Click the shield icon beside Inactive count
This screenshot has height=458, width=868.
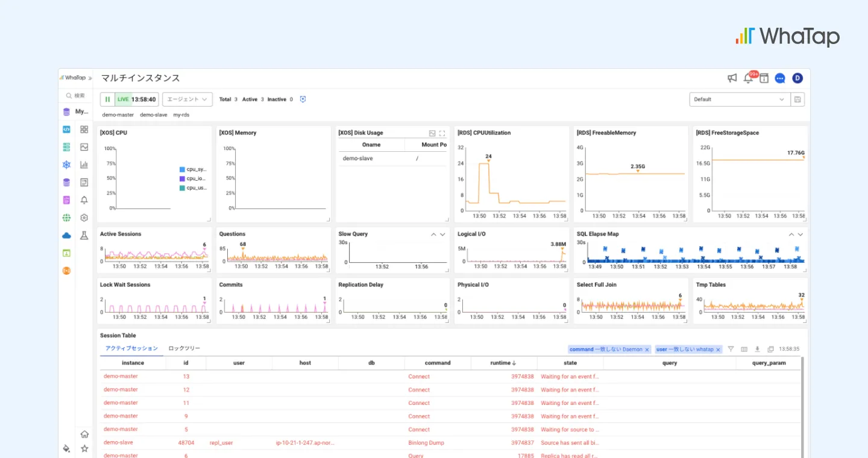point(303,99)
